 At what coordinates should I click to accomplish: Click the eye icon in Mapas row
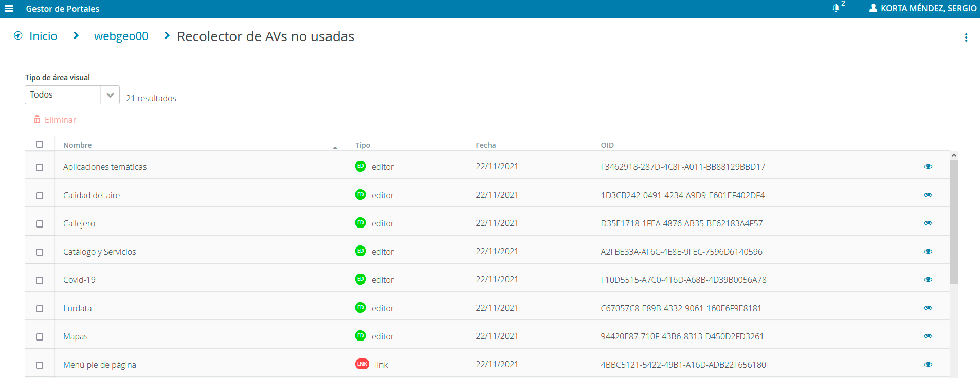(928, 336)
